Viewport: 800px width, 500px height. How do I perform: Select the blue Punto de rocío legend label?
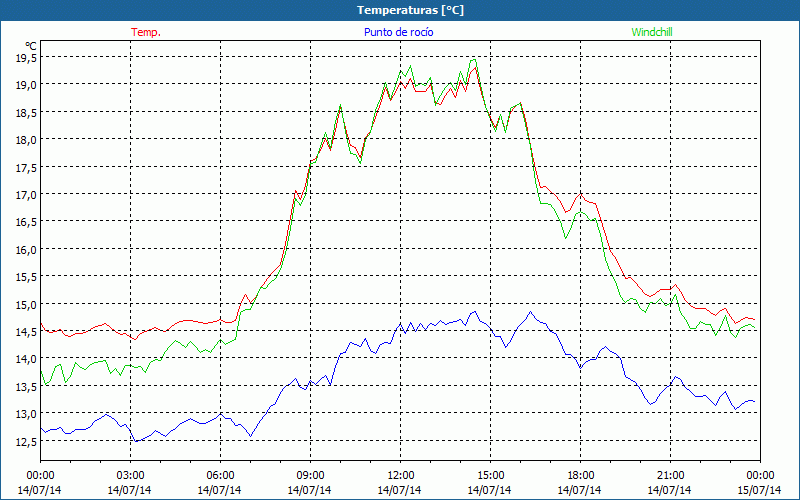398,32
